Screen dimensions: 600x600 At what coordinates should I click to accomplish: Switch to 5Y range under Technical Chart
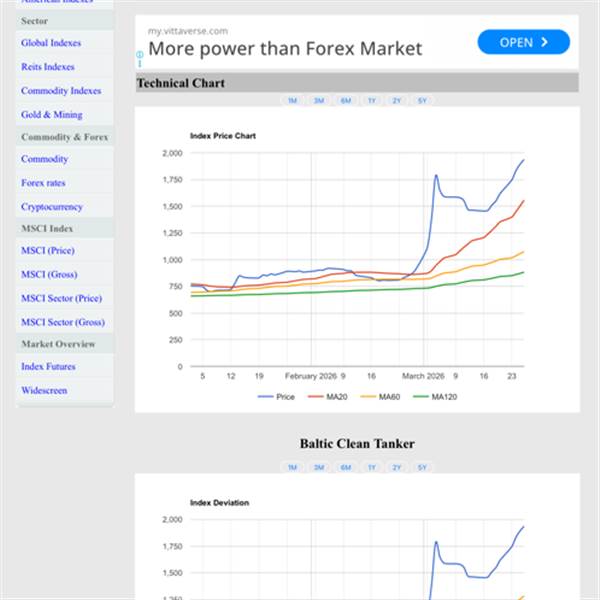(x=422, y=101)
